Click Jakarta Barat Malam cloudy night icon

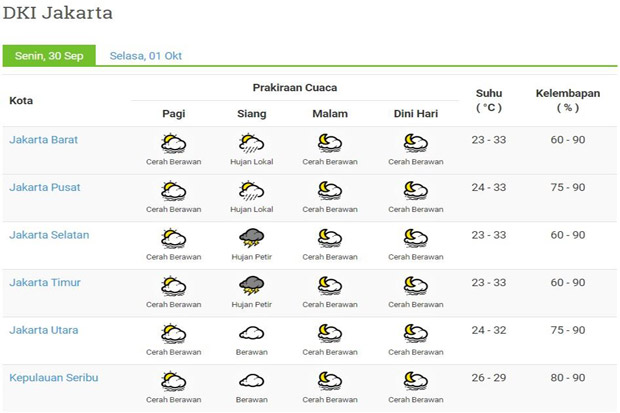(x=330, y=143)
